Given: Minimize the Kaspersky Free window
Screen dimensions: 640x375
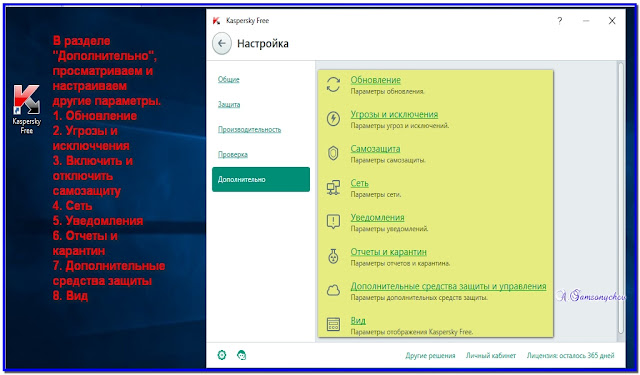Looking at the screenshot, I should [586, 21].
